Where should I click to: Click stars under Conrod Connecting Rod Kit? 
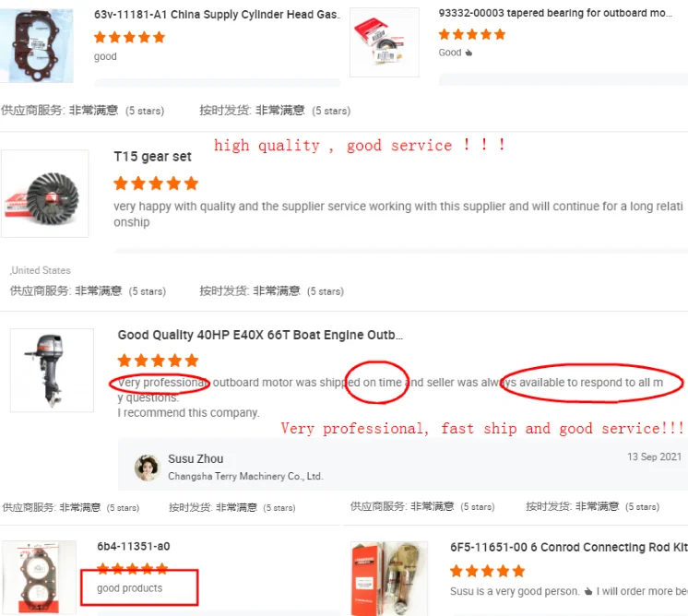coord(488,571)
